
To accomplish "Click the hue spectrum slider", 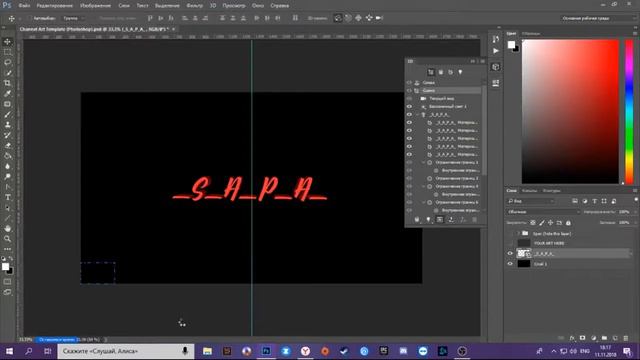I will pos(629,111).
